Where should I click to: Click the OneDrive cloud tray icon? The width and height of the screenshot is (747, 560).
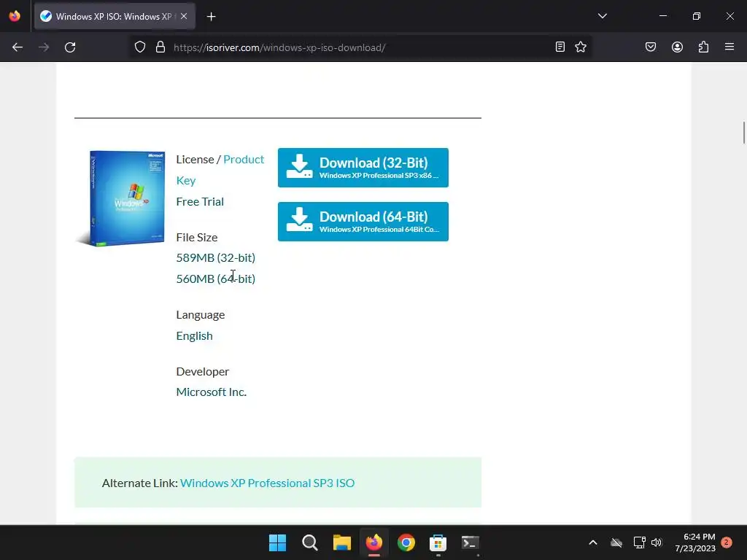pos(616,542)
